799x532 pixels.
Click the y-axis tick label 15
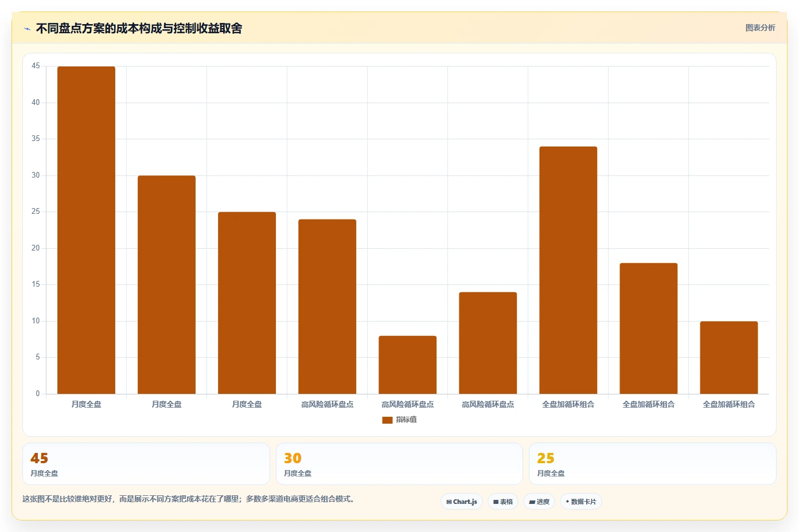[36, 284]
